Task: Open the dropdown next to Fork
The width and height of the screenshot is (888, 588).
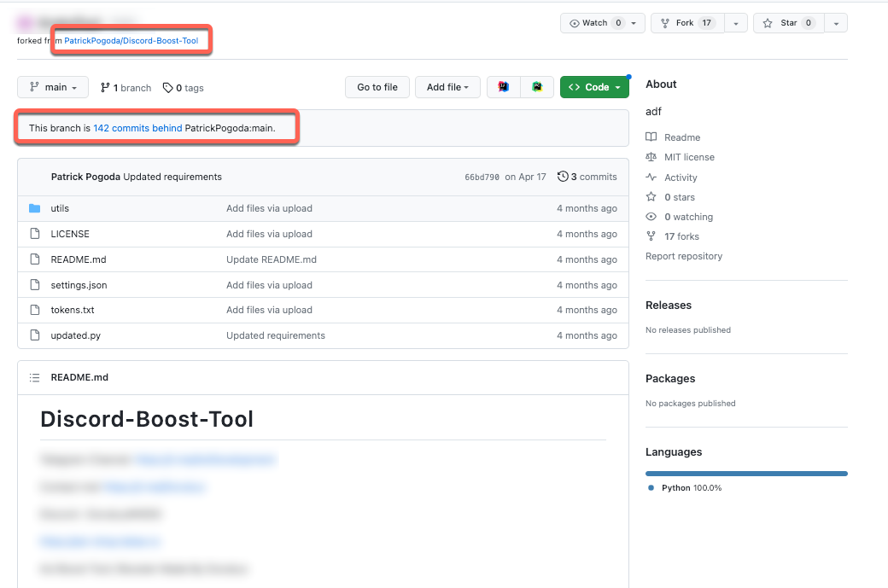Action: [x=736, y=23]
